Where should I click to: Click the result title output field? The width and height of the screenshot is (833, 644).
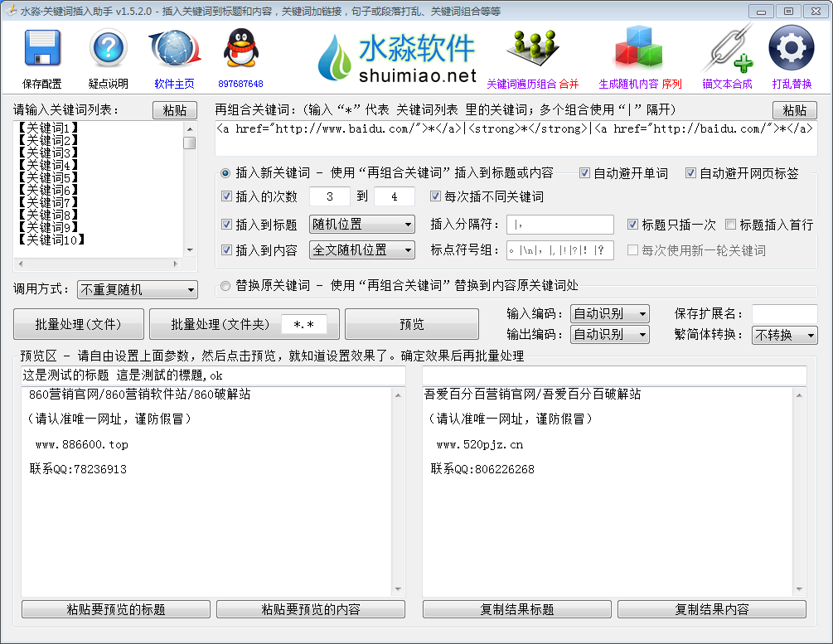[615, 375]
